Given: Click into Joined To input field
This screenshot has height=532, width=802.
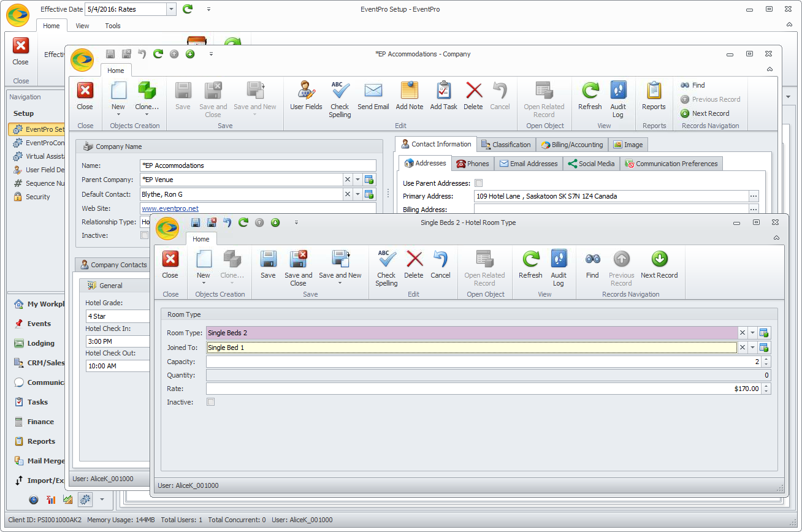Looking at the screenshot, I should [471, 348].
